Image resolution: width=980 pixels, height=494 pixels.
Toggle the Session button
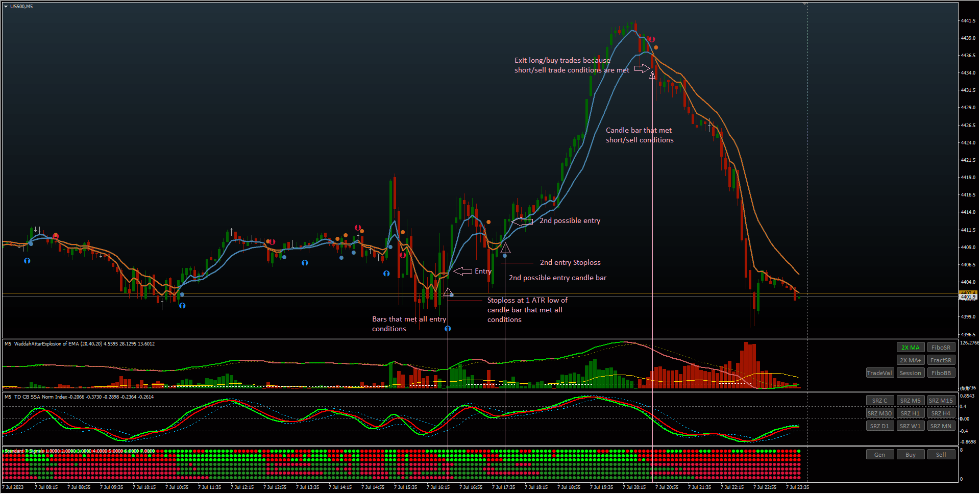click(x=911, y=373)
